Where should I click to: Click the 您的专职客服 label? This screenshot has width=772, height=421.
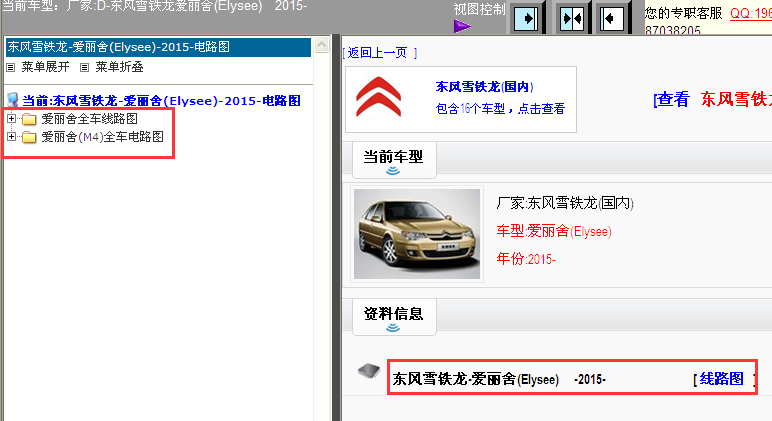pyautogui.click(x=683, y=13)
